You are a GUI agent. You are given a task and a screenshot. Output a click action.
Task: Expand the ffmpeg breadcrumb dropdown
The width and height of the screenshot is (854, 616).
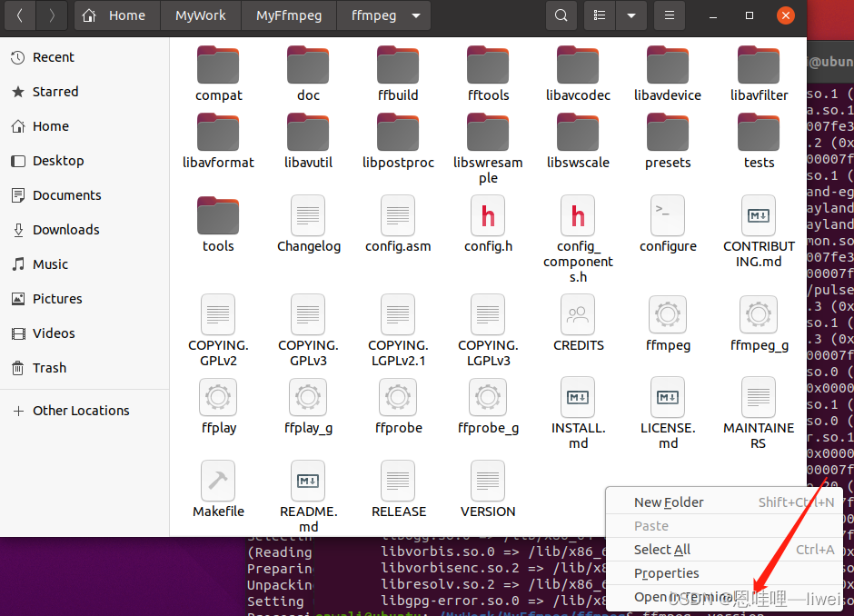pos(415,15)
